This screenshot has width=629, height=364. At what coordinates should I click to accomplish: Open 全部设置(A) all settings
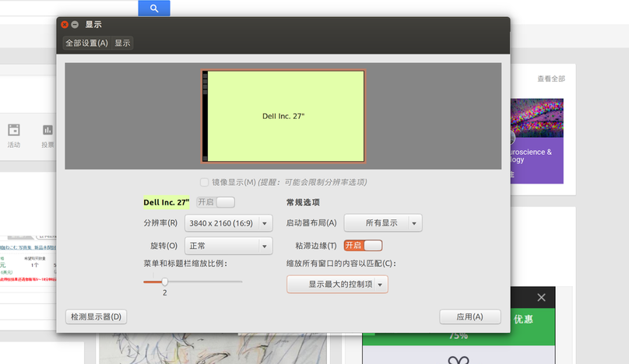(86, 43)
